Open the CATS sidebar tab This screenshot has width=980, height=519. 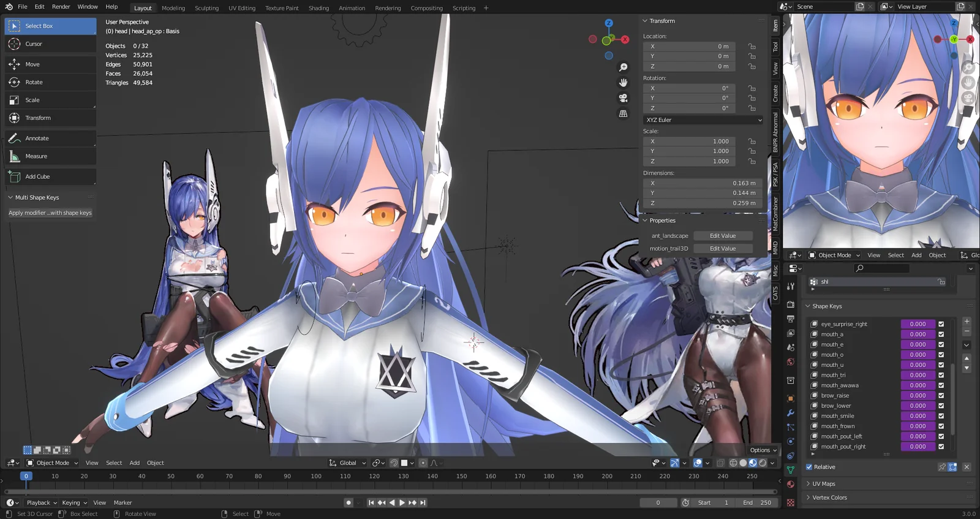pos(775,294)
